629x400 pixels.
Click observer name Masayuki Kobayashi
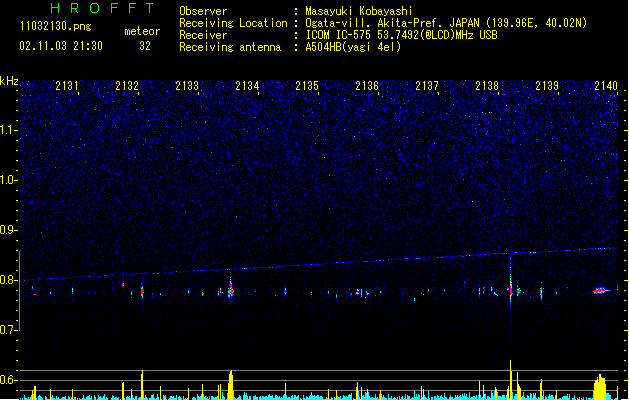point(359,11)
